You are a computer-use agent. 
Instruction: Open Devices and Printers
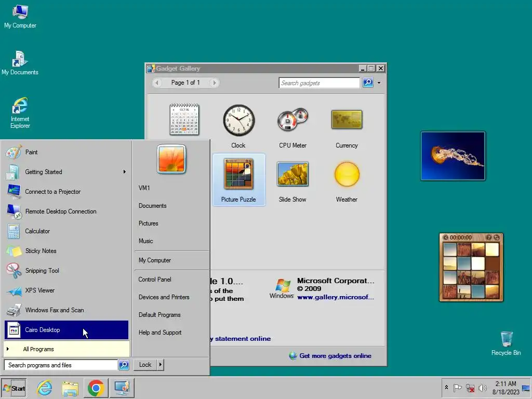164,297
